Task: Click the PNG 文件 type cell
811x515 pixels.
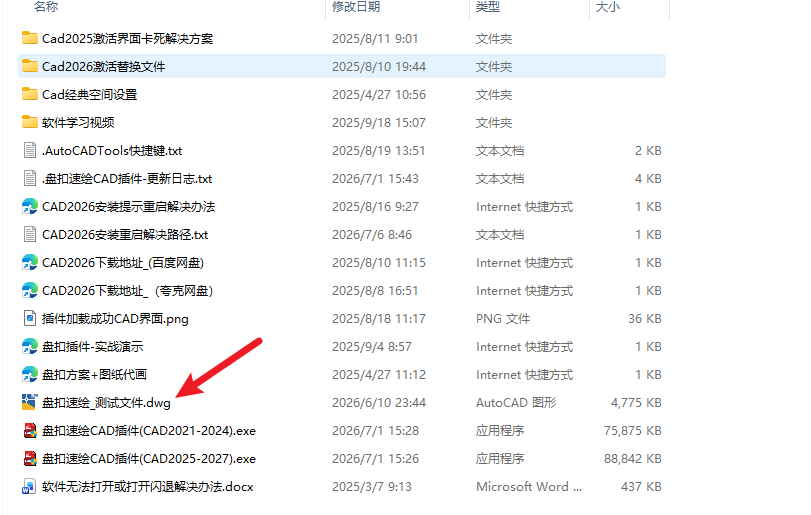Action: 503,319
